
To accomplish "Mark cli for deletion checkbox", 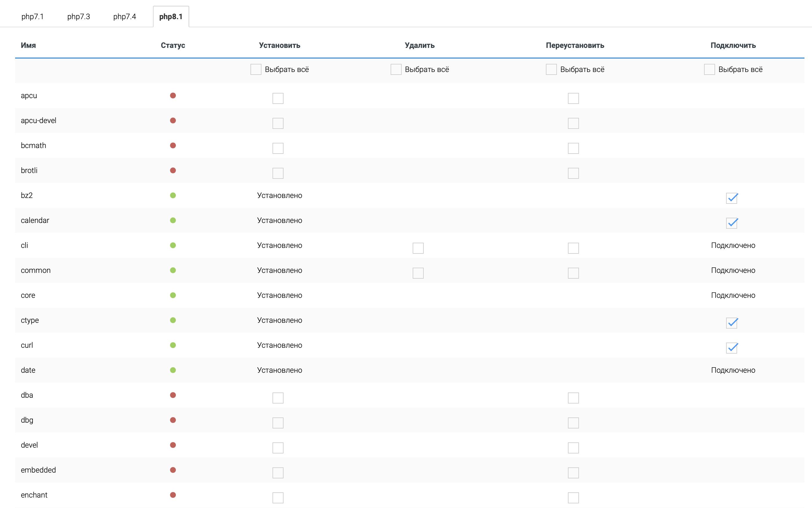I will (x=418, y=248).
